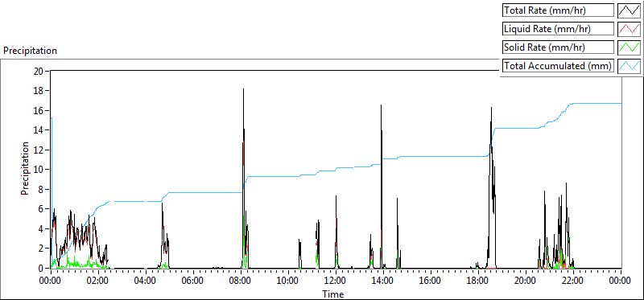Click the 04:00 time axis label
The height and width of the screenshot is (300, 644).
[146, 282]
